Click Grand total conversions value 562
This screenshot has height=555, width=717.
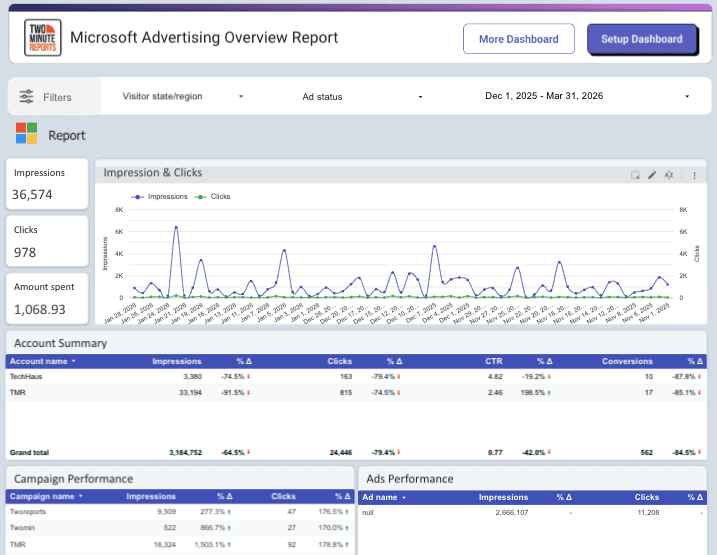(x=647, y=453)
